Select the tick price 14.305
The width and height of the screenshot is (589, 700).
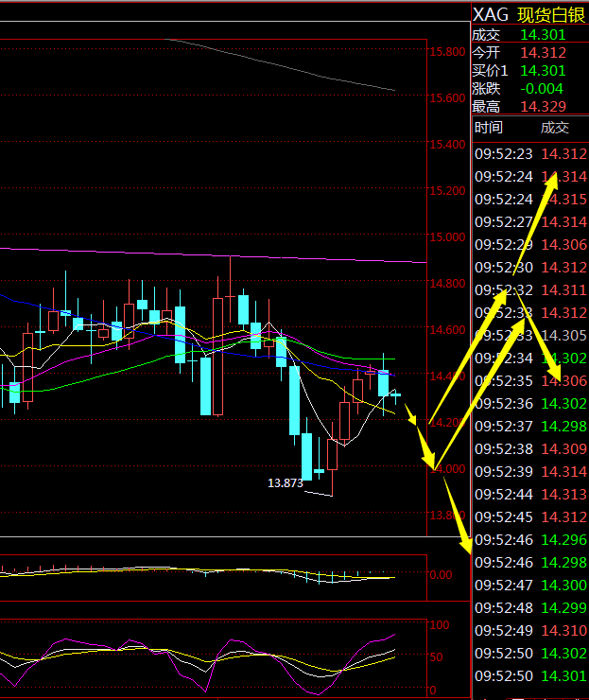pos(564,335)
